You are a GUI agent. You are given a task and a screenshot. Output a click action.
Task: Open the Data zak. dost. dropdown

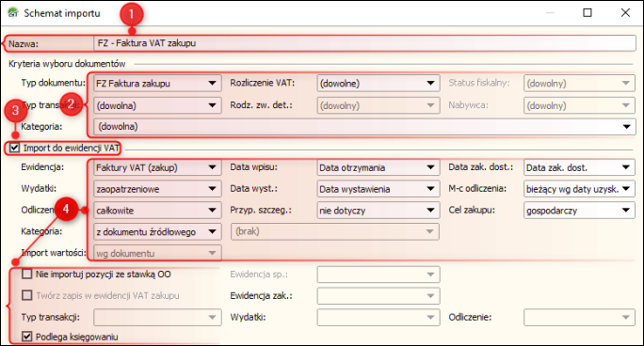pyautogui.click(x=579, y=167)
